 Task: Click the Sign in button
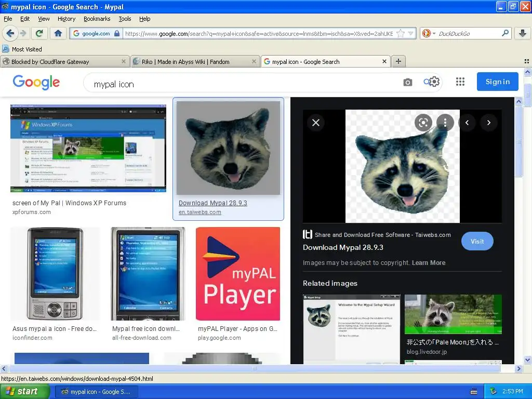point(497,82)
